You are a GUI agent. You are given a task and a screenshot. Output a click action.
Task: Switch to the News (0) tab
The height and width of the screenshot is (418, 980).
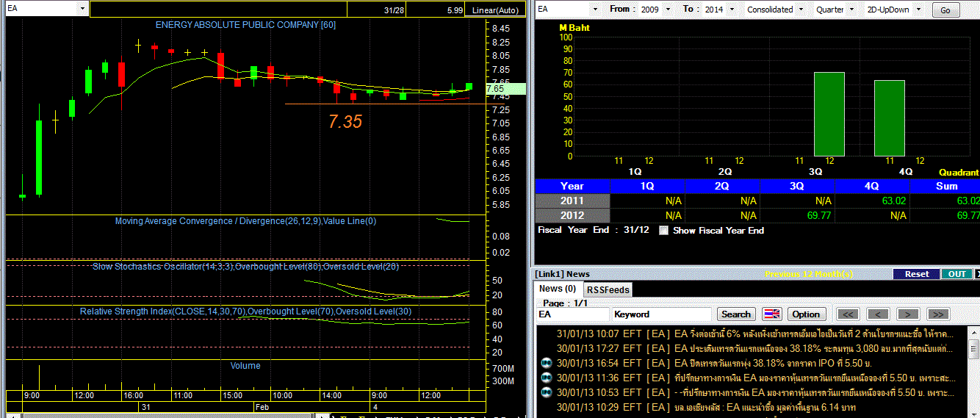pyautogui.click(x=558, y=289)
